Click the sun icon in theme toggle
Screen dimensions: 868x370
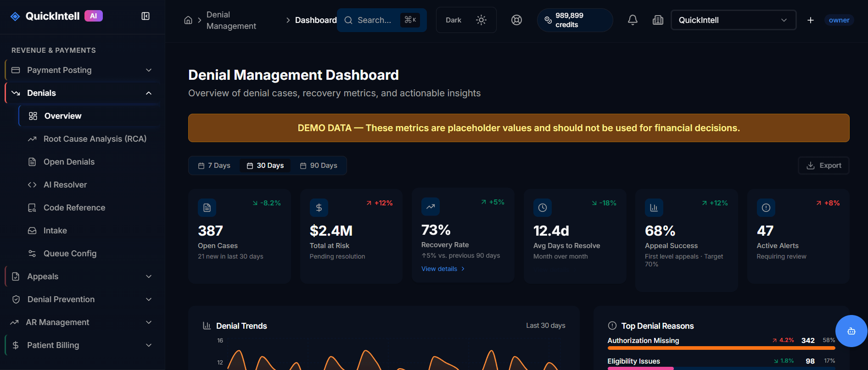(481, 20)
